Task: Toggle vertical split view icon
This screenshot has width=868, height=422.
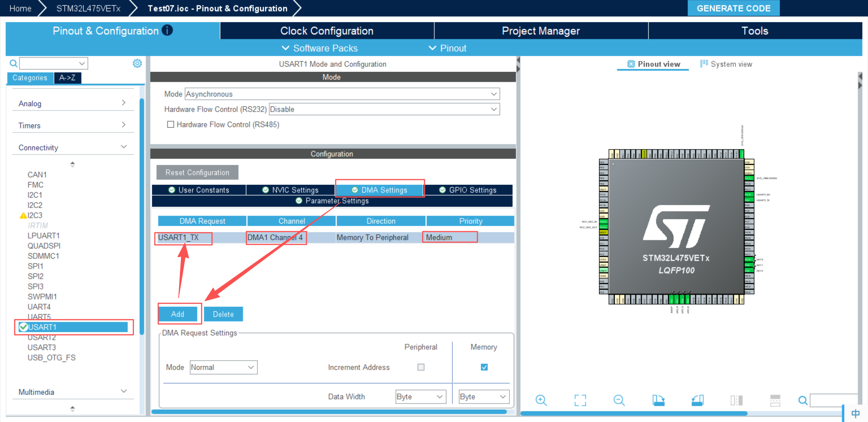Action: pos(736,400)
